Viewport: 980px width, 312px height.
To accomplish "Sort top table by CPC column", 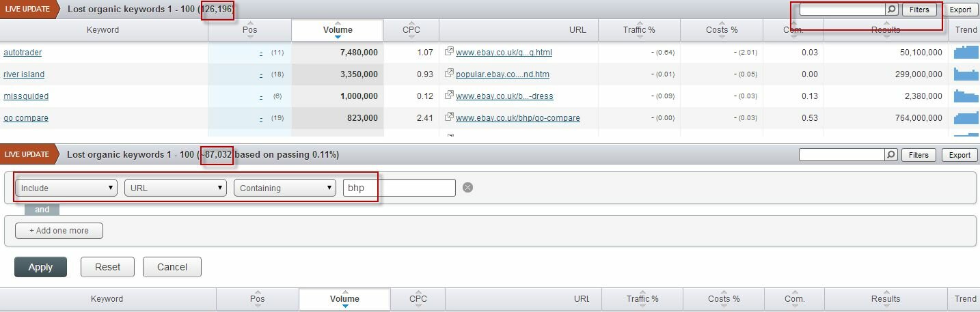I will pyautogui.click(x=411, y=30).
